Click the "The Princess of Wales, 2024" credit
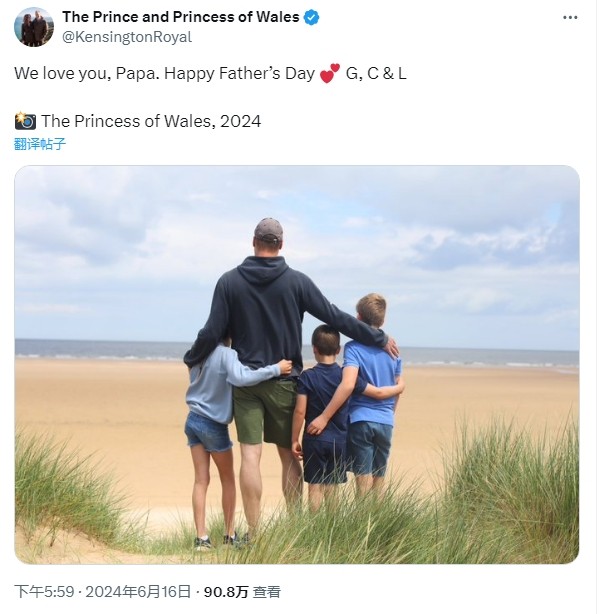The image size is (600, 614). 151,121
